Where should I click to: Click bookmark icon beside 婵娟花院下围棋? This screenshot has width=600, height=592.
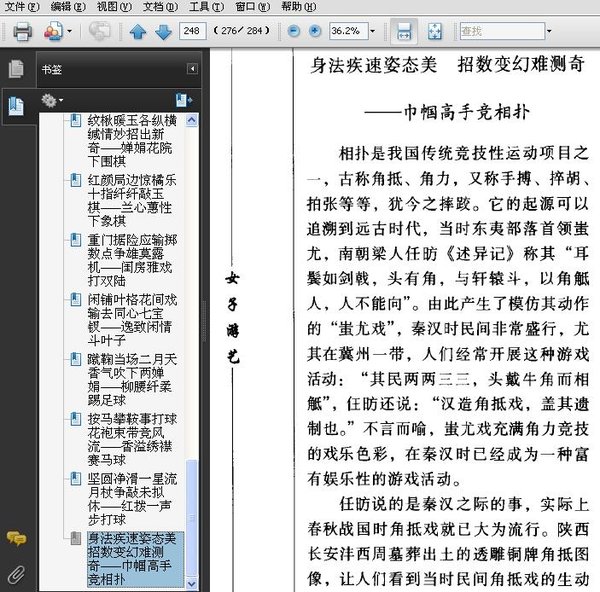[76, 120]
